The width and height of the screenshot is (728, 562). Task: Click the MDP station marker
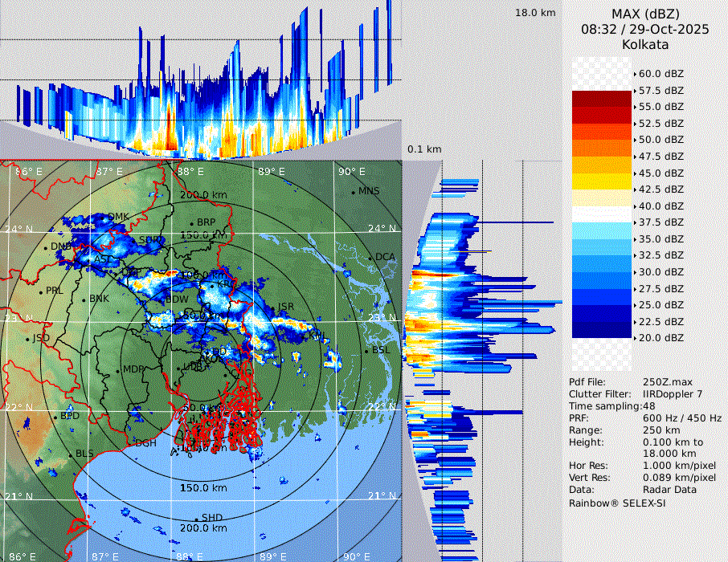(118, 369)
